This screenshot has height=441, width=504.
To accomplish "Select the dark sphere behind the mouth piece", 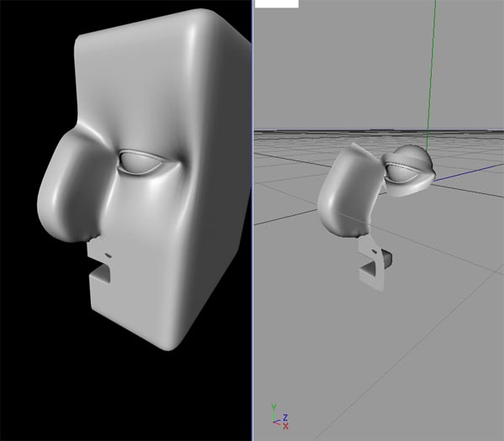I will coord(387,259).
